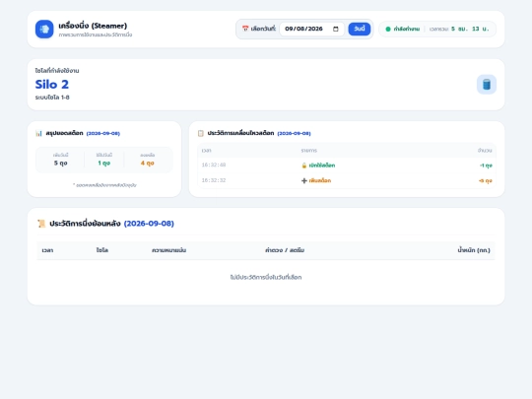Click the น้ำหนัก (กก.) column header
Screen dimensions: 532x399
point(474,250)
